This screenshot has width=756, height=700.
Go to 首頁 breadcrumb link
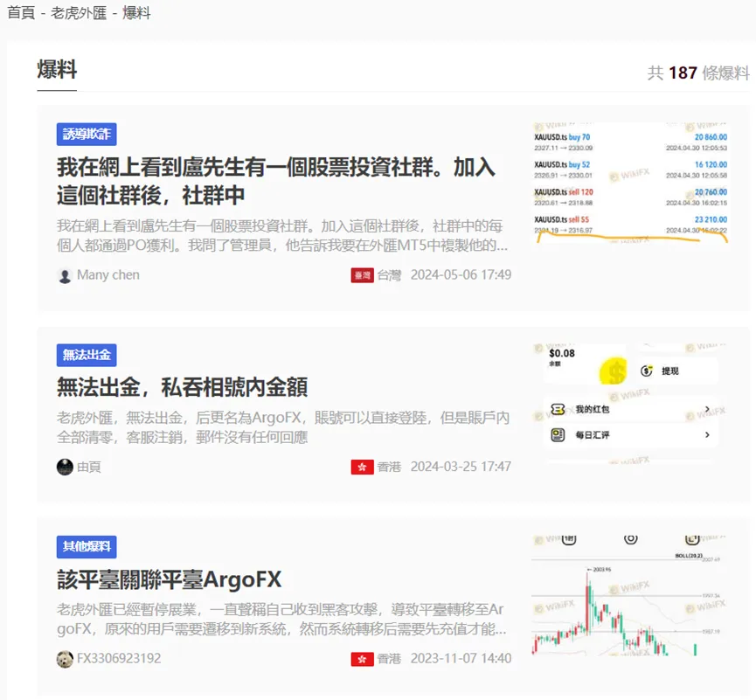(x=21, y=13)
